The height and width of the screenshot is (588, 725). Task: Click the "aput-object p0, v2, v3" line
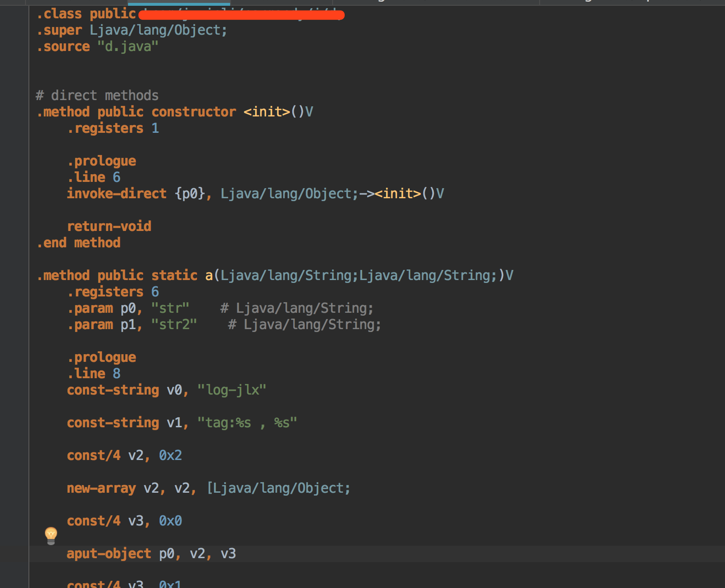pyautogui.click(x=152, y=554)
